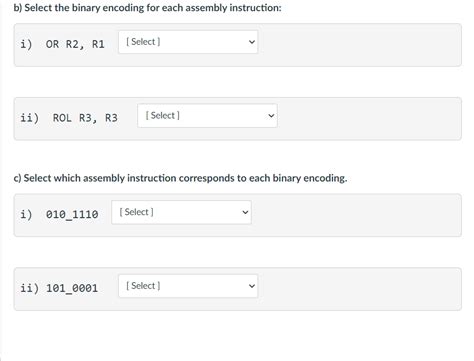
Task: Click the [Select] placeholder beside ROL R3, R3
Action: click(x=163, y=115)
